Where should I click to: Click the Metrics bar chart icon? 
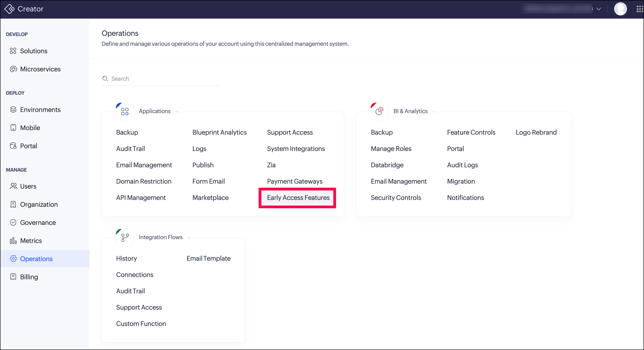(x=13, y=241)
